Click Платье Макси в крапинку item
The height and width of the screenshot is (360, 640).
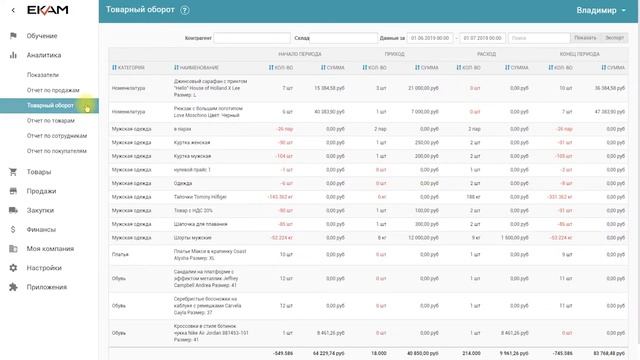click(210, 255)
